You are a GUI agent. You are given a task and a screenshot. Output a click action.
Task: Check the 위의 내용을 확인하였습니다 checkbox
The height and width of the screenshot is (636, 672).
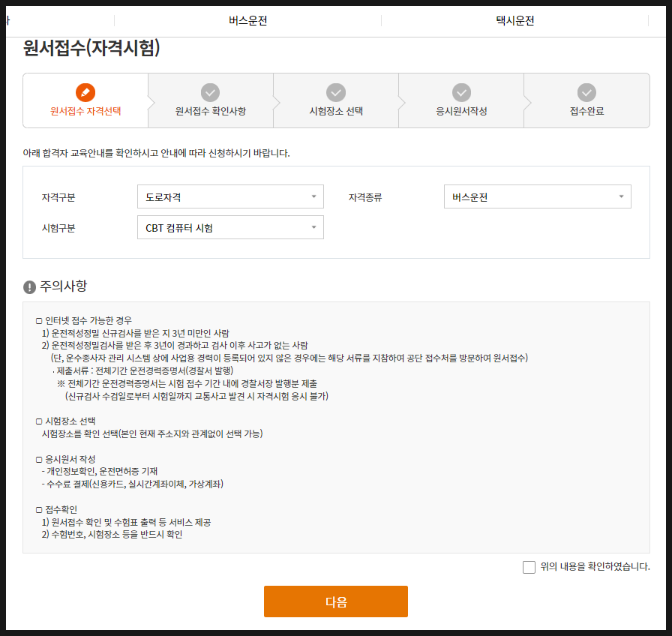pos(529,567)
